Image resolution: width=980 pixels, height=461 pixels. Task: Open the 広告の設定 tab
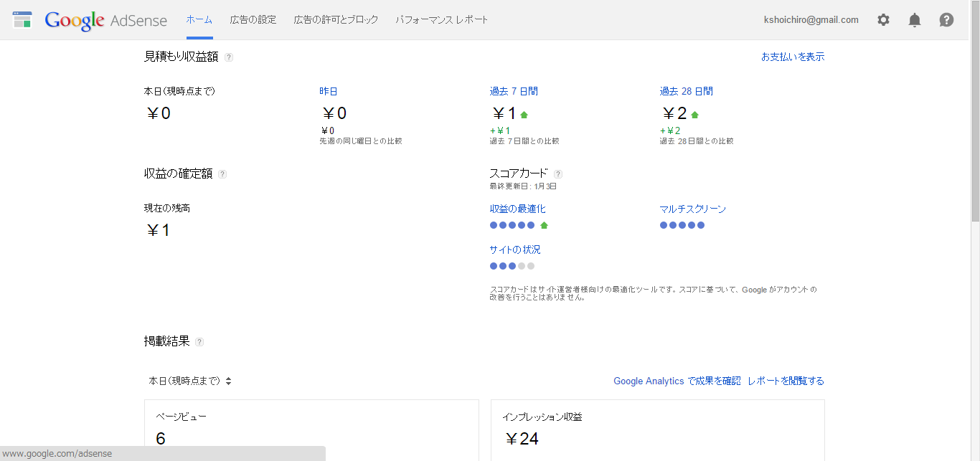pyautogui.click(x=253, y=20)
